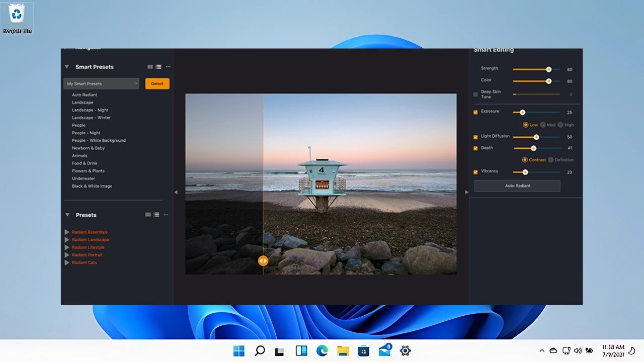Select the Contrast depth option
Screen dimensions: 644x362
tap(525, 160)
